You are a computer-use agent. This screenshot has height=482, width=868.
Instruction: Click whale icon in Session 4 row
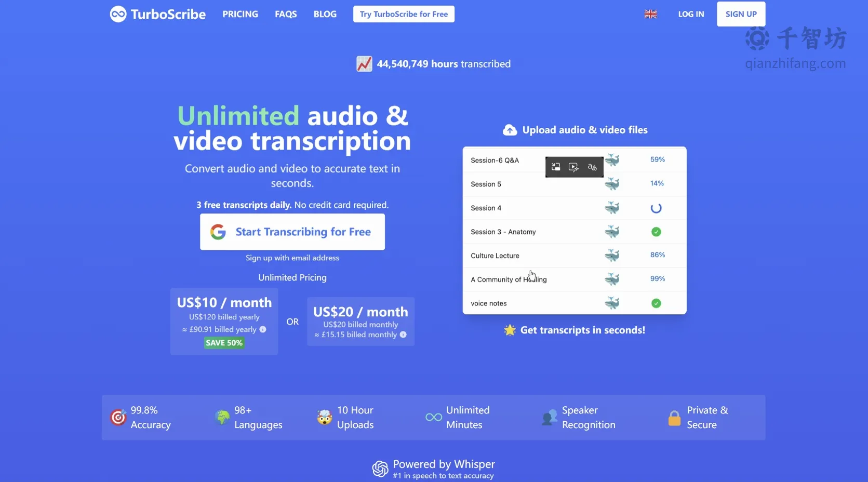pyautogui.click(x=612, y=208)
